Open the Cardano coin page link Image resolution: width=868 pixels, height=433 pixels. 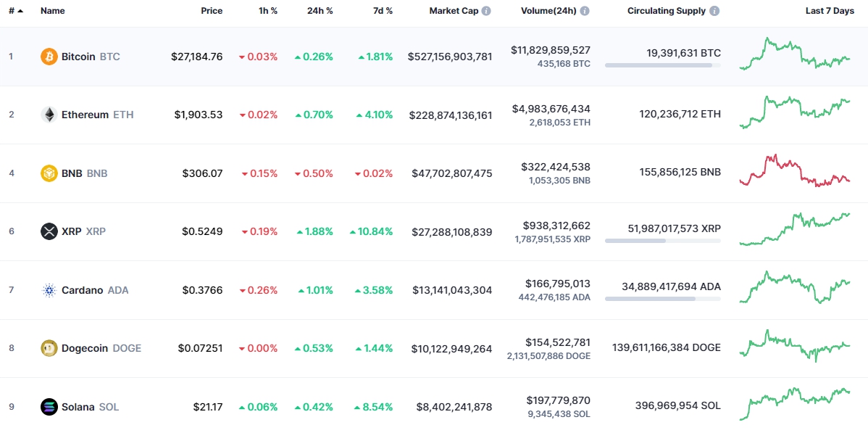click(84, 290)
